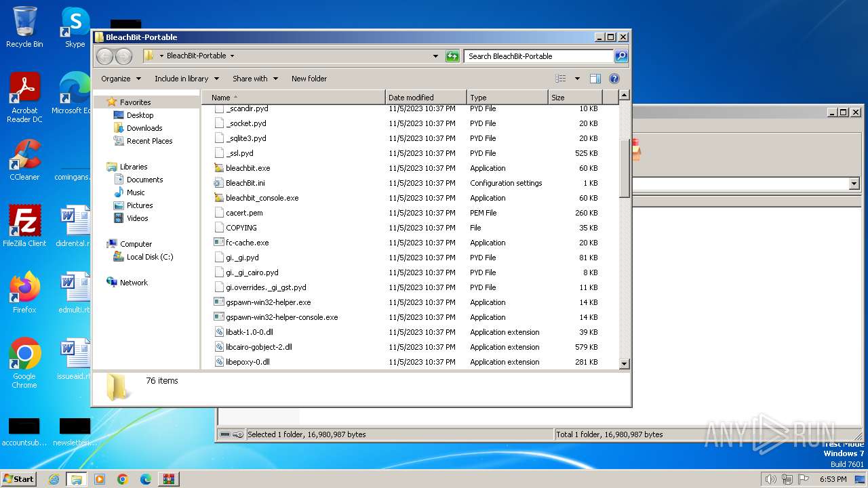The height and width of the screenshot is (488, 868).
Task: Select Network in the navigation pane
Action: [134, 283]
